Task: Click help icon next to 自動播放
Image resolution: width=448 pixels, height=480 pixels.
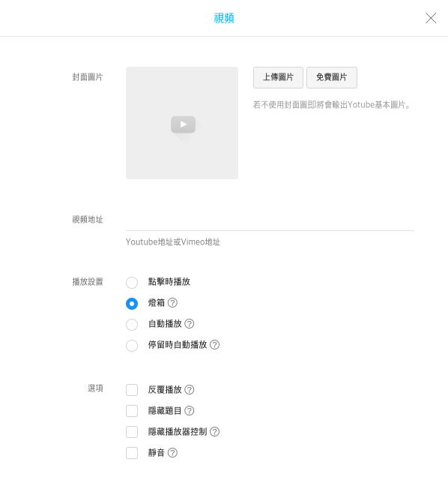Action: (190, 323)
